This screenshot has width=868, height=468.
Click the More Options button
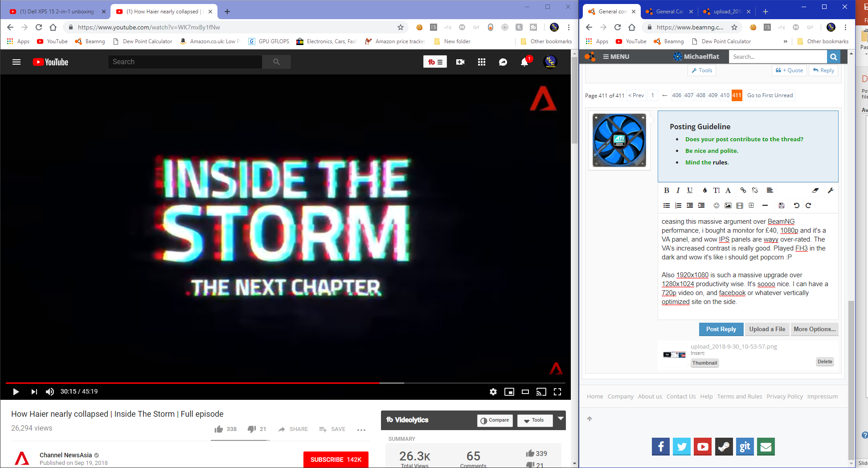(815, 329)
